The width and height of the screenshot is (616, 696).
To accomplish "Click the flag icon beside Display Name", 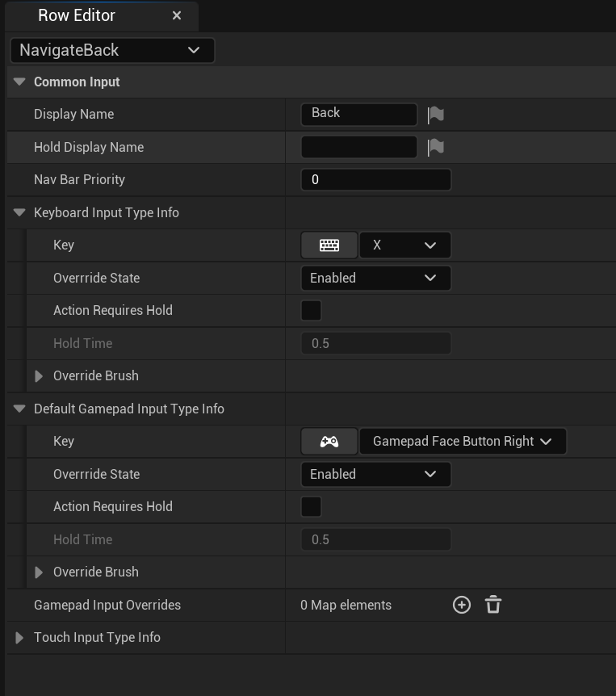I will (x=435, y=115).
